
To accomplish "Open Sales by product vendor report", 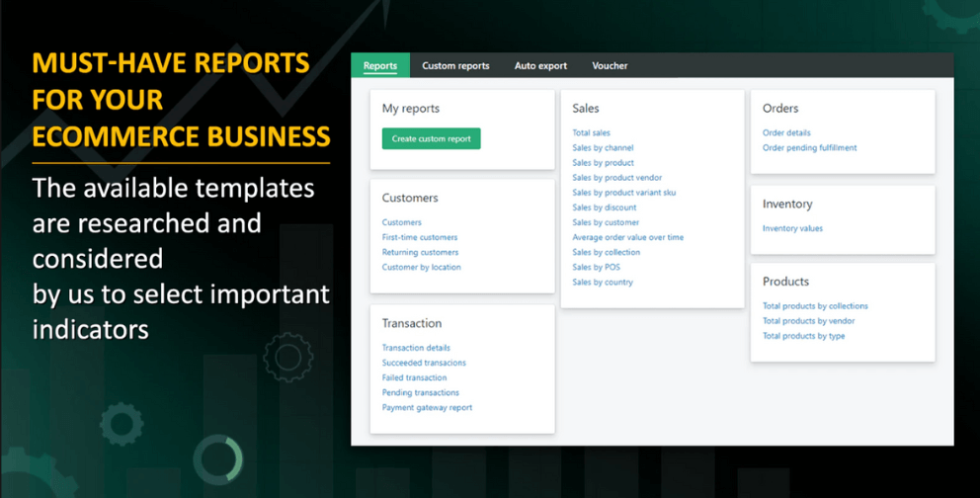I will coord(617,178).
